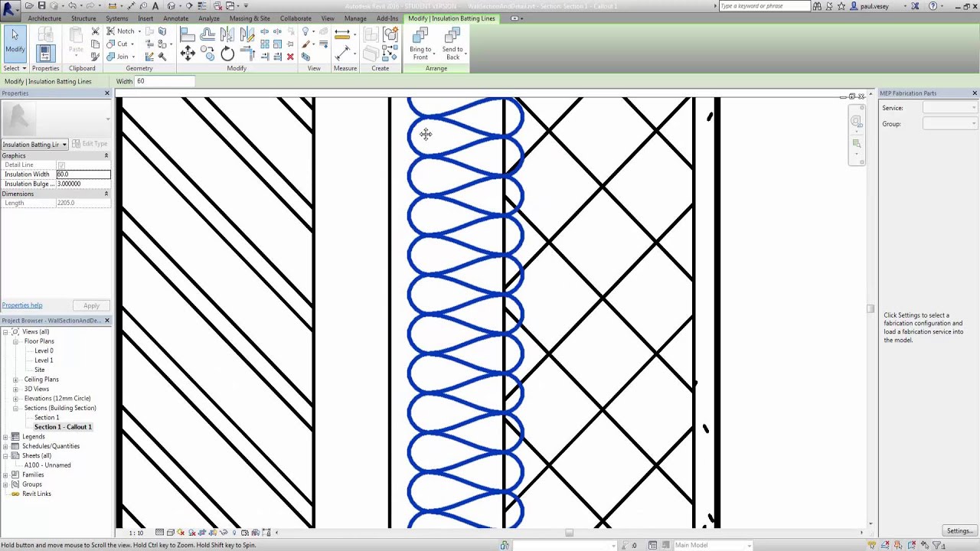Open the Revit application menu button
The image size is (980, 551).
10,9
